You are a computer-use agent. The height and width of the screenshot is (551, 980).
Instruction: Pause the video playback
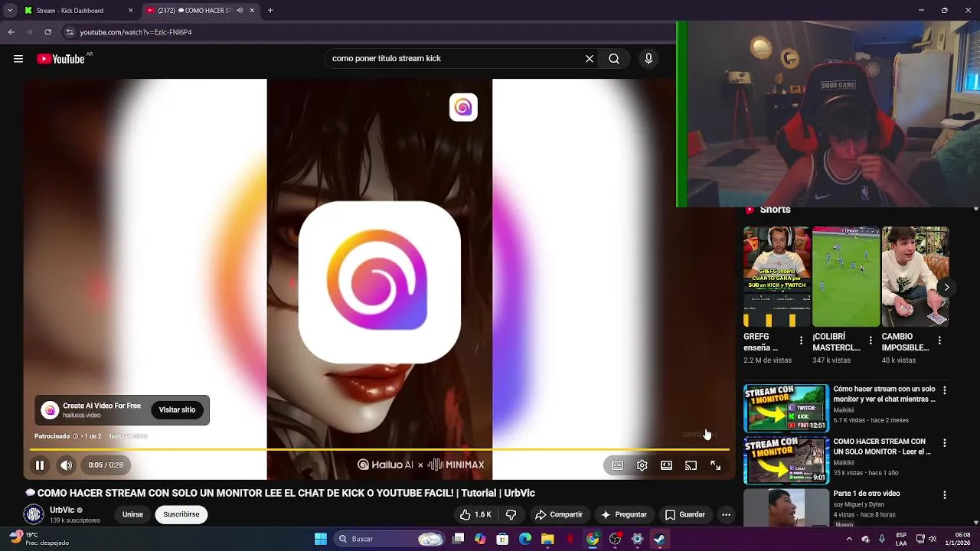(40, 465)
